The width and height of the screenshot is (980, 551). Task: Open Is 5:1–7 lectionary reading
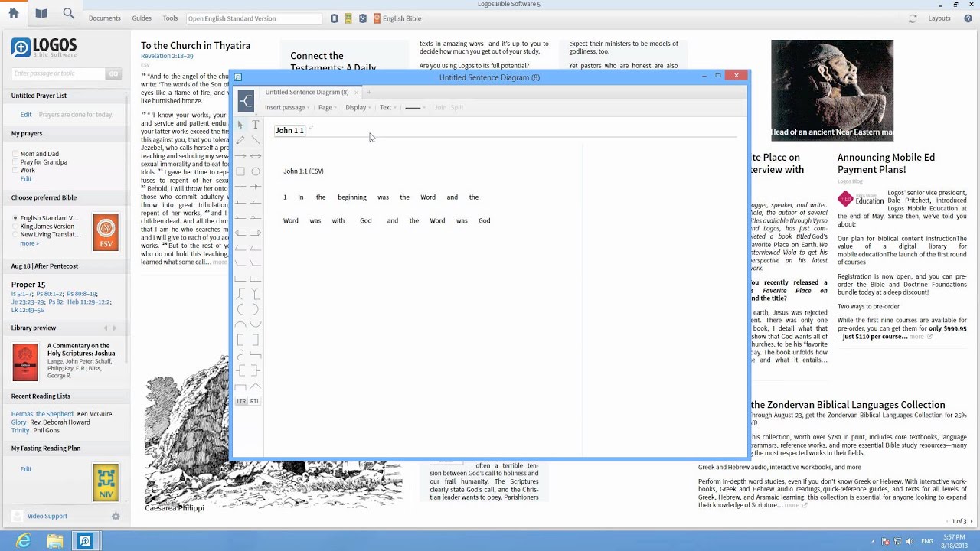(21, 294)
